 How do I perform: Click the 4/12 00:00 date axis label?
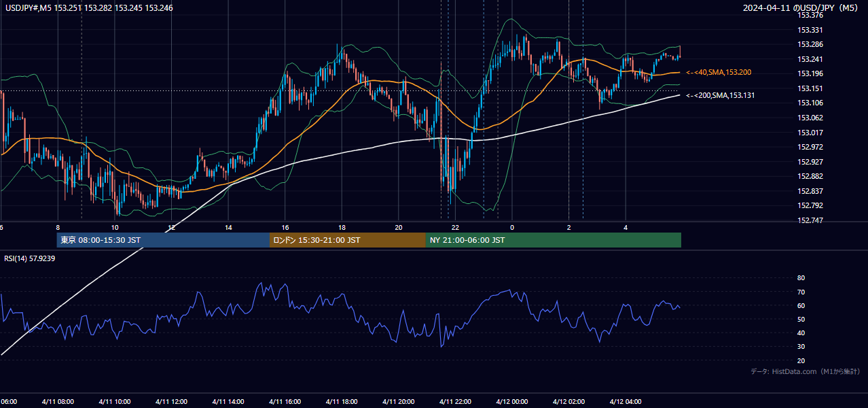(x=512, y=402)
